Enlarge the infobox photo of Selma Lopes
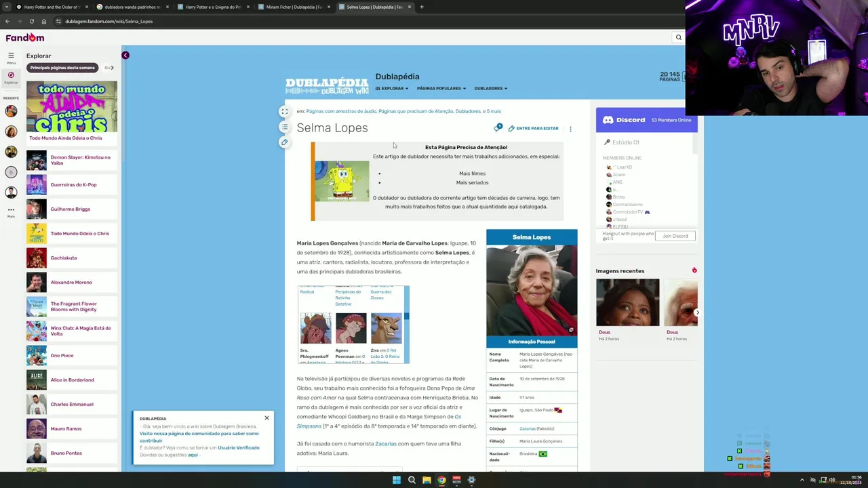This screenshot has height=488, width=868. click(532, 290)
